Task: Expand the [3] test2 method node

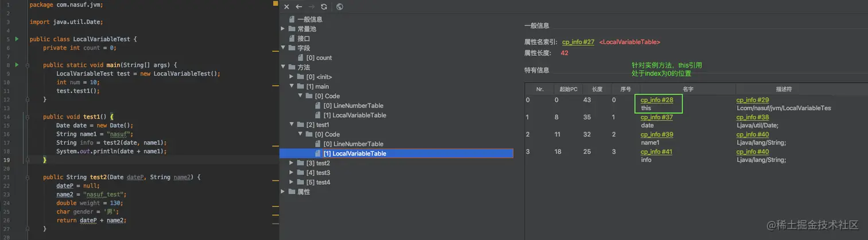Action: (x=292, y=163)
